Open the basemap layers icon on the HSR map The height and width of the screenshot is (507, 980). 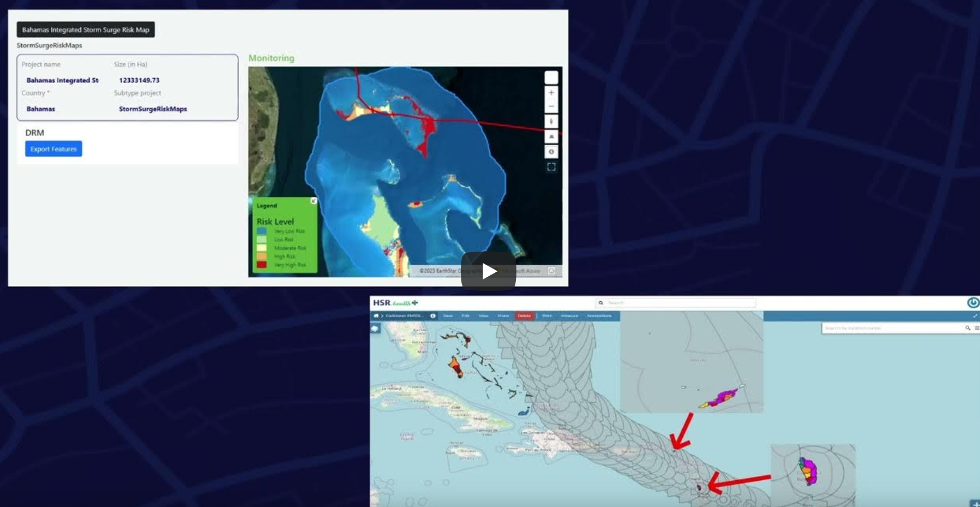tap(376, 329)
